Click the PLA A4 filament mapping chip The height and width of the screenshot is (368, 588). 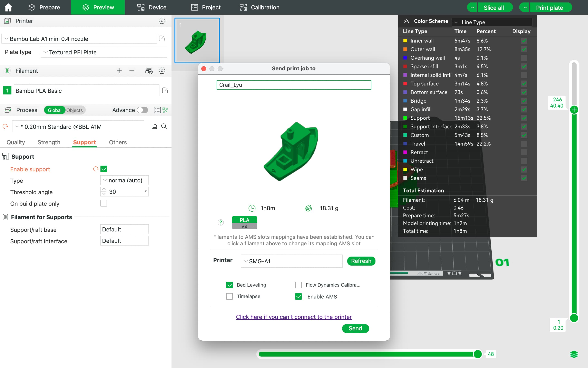pos(244,223)
